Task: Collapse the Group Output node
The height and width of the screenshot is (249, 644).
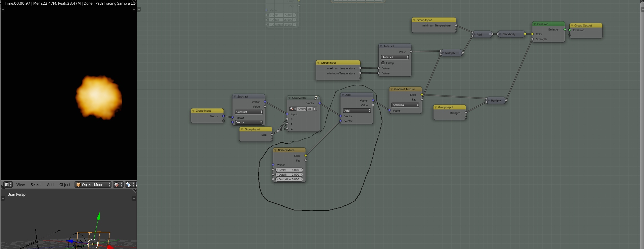Action: tap(572, 25)
